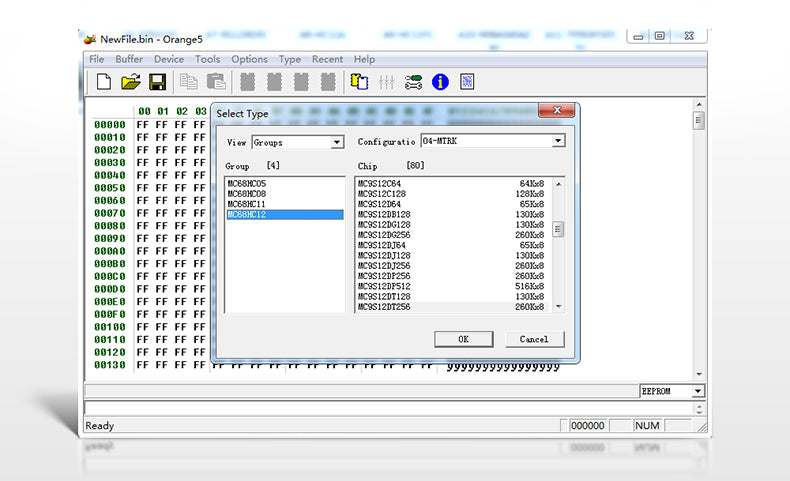
Task: Open the Buffer menu
Action: [129, 59]
